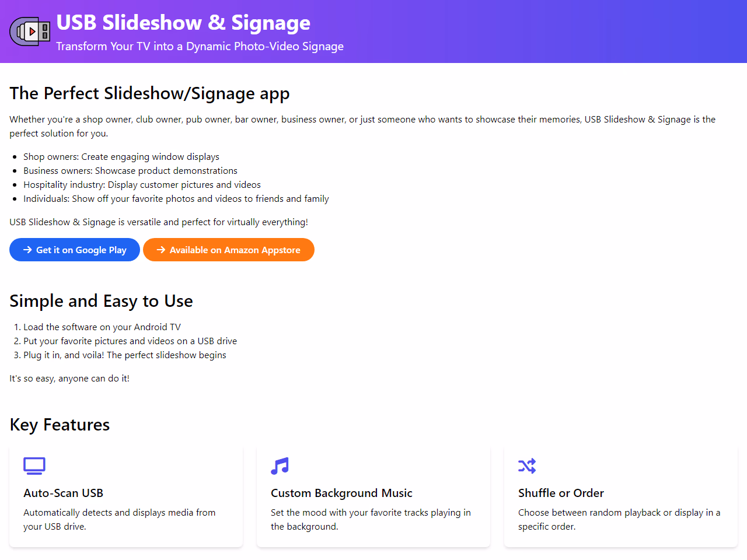Click the shuffle arrows icon
Screen dimensions: 747x560
(527, 466)
